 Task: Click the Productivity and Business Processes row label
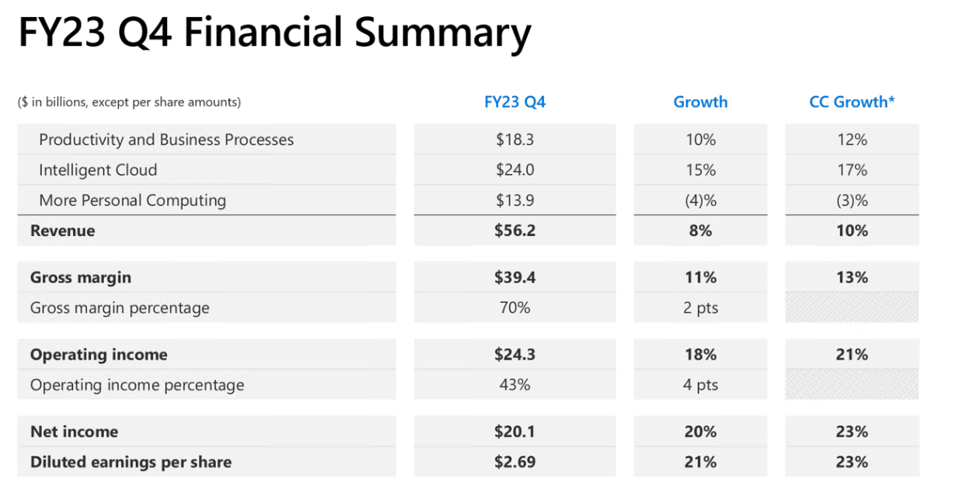click(x=166, y=140)
